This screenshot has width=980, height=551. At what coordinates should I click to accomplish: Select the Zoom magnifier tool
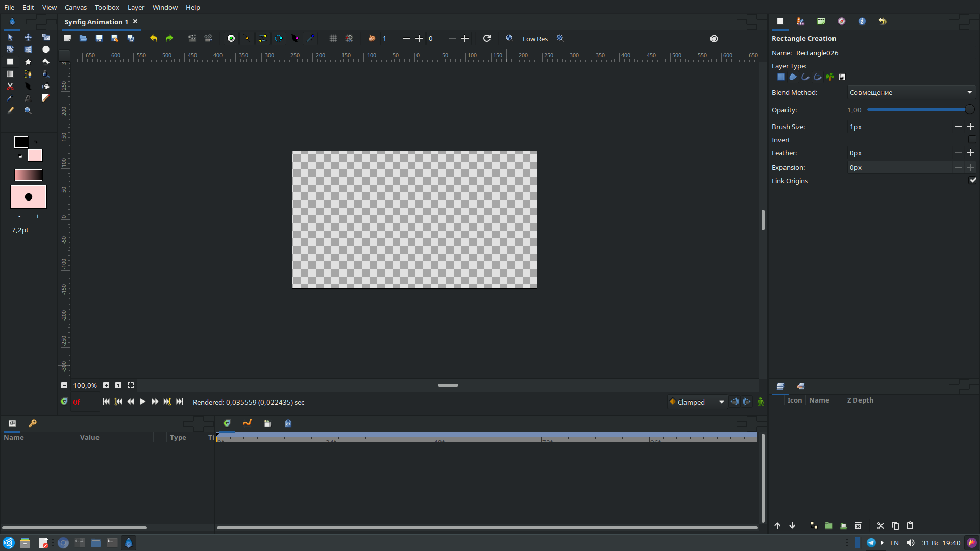click(x=28, y=110)
